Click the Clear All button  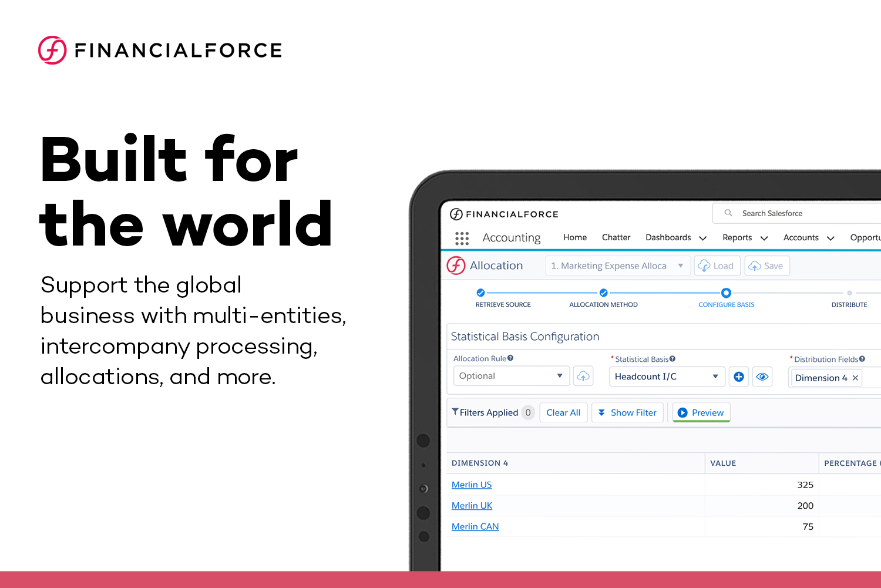click(x=563, y=412)
